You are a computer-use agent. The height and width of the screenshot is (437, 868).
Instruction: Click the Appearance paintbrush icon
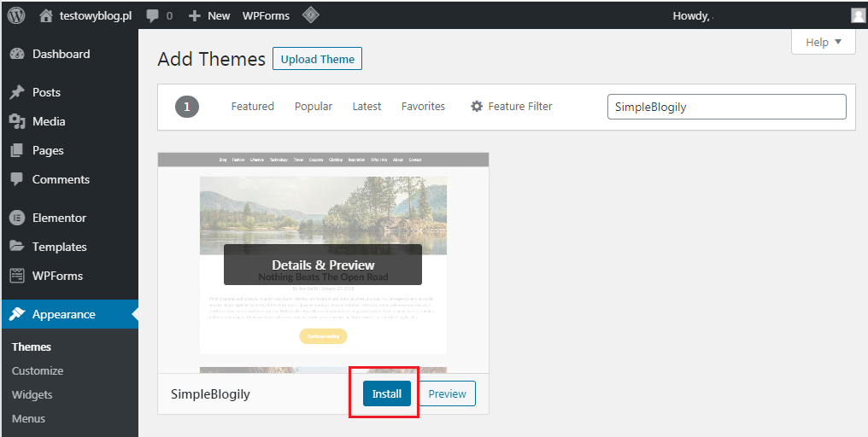coord(17,314)
